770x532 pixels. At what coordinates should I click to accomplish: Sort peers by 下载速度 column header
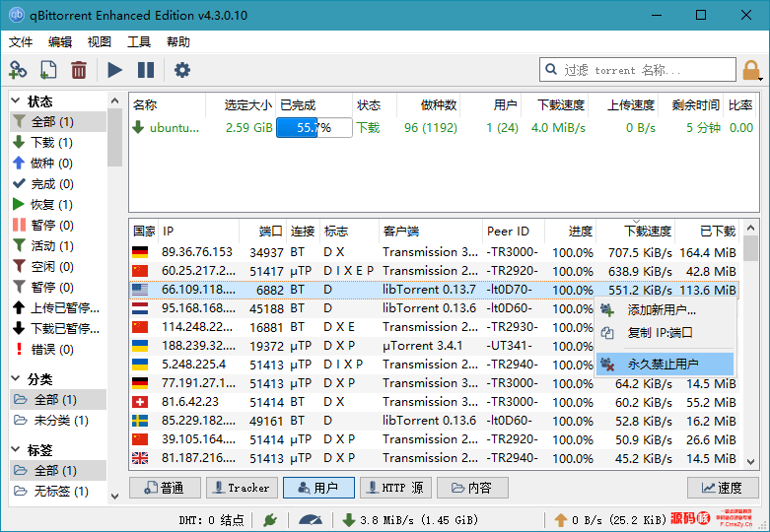[636, 232]
